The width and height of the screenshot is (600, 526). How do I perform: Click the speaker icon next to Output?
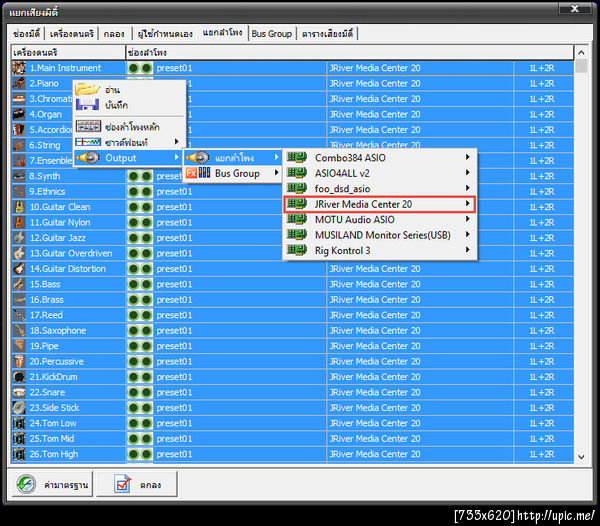click(x=88, y=157)
